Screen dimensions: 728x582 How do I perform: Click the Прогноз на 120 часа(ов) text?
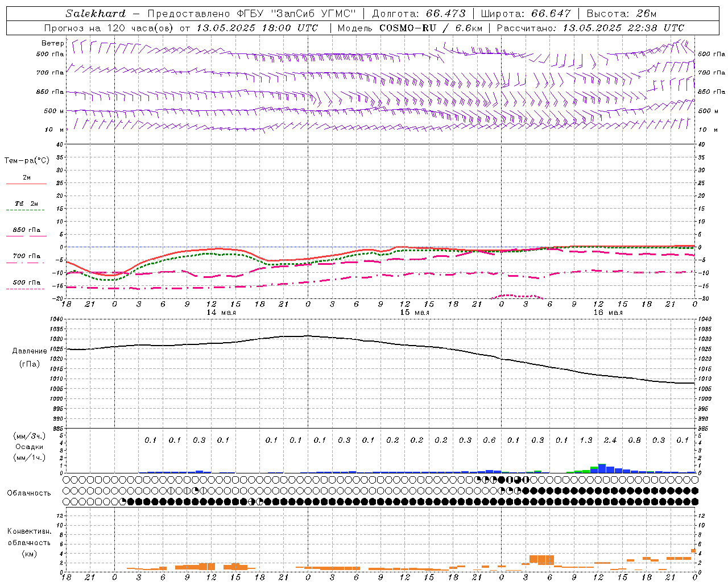coord(109,28)
